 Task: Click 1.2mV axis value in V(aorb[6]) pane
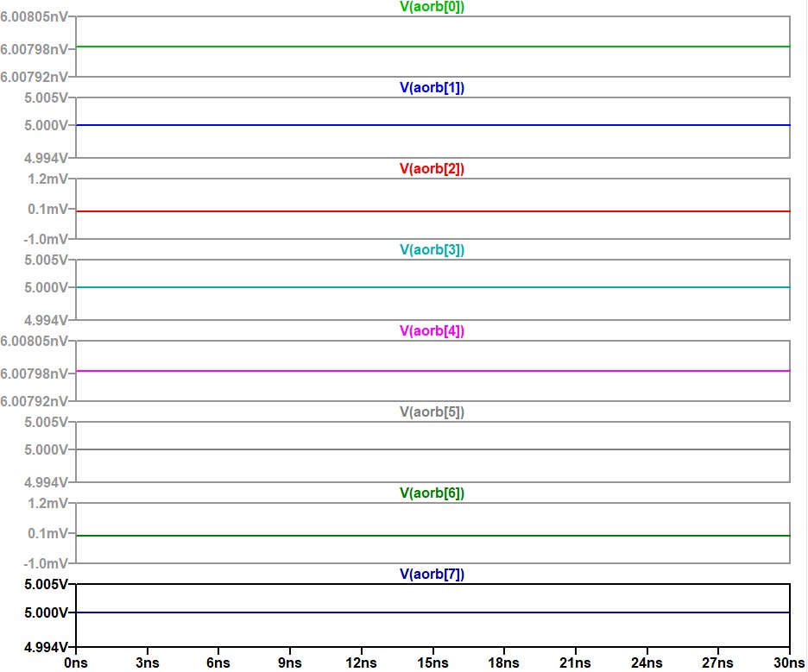point(47,503)
